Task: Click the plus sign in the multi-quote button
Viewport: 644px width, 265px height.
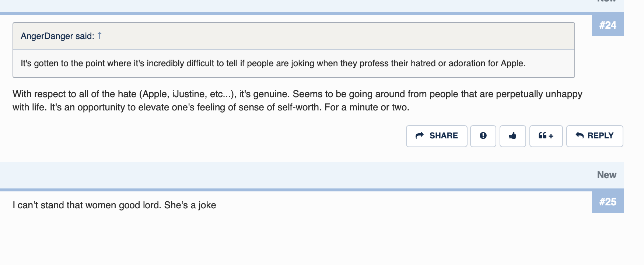Action: click(551, 136)
